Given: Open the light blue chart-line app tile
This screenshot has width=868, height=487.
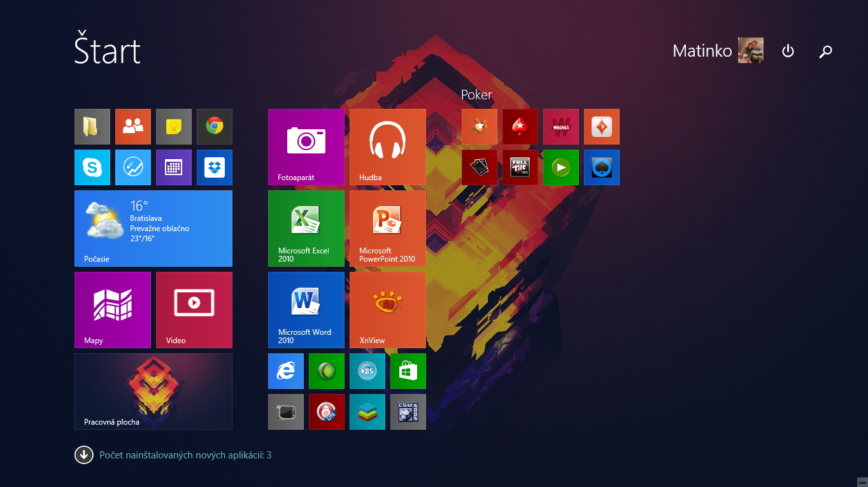Looking at the screenshot, I should click(x=133, y=167).
